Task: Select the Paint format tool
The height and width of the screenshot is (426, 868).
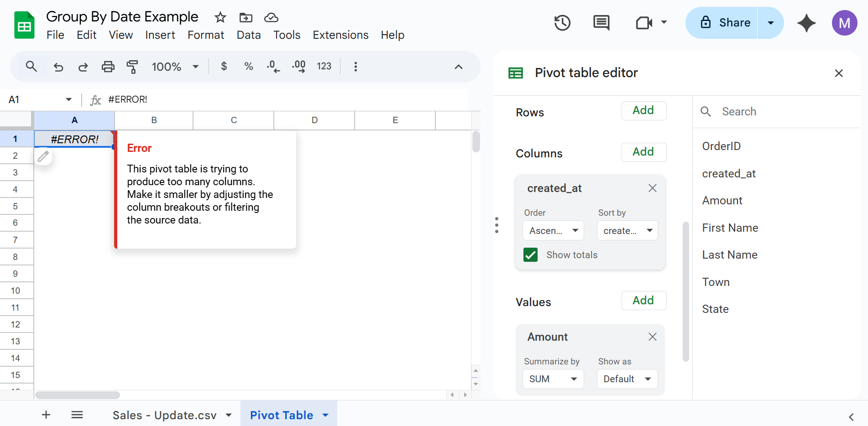Action: [132, 67]
